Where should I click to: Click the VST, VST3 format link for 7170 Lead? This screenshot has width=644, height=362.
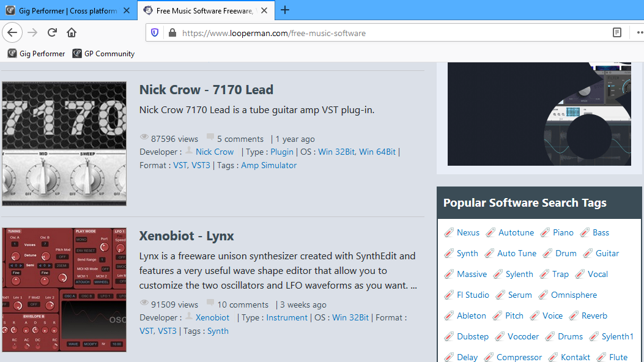point(191,165)
